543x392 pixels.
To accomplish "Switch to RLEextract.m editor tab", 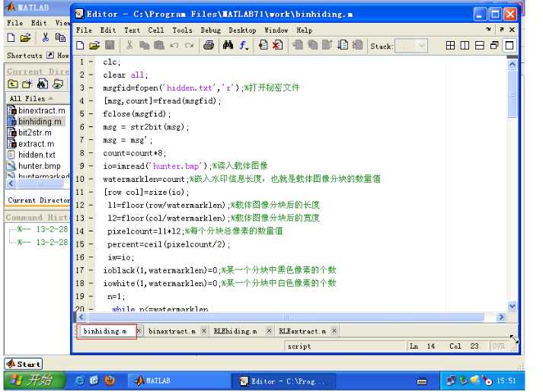I will point(302,331).
